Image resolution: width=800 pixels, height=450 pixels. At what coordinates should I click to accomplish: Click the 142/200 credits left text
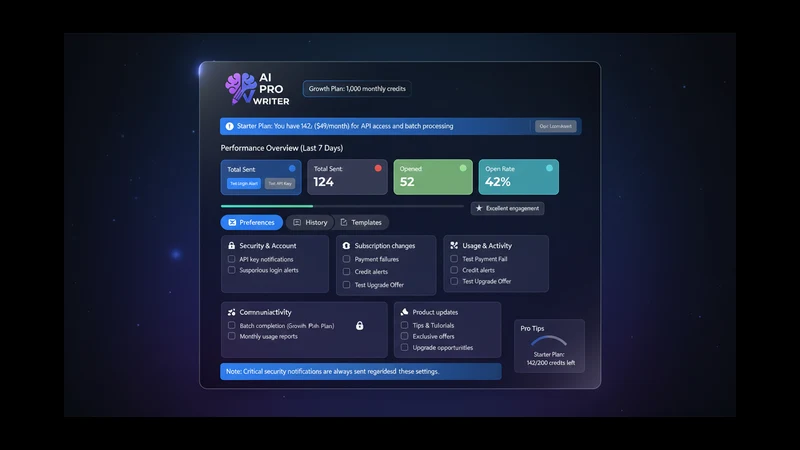coord(551,363)
